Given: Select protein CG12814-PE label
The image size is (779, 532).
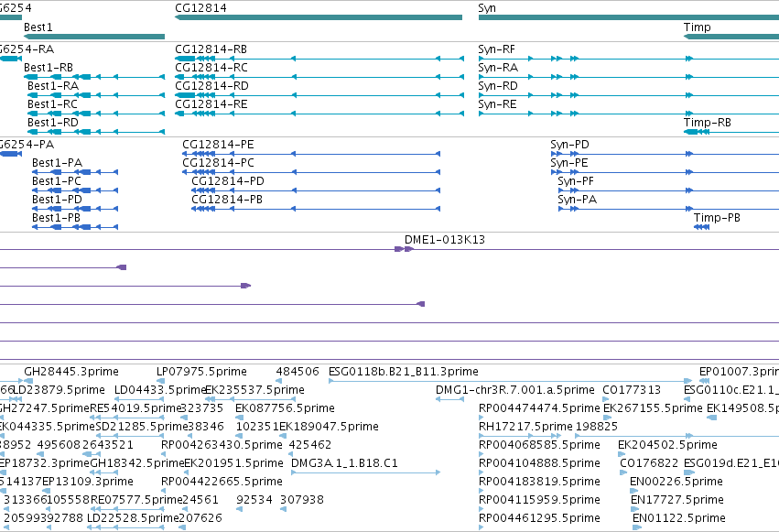Looking at the screenshot, I should click(x=218, y=145).
